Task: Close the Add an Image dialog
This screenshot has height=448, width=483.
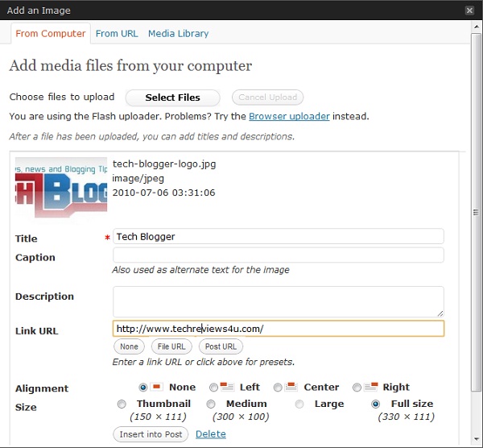Action: tap(469, 10)
